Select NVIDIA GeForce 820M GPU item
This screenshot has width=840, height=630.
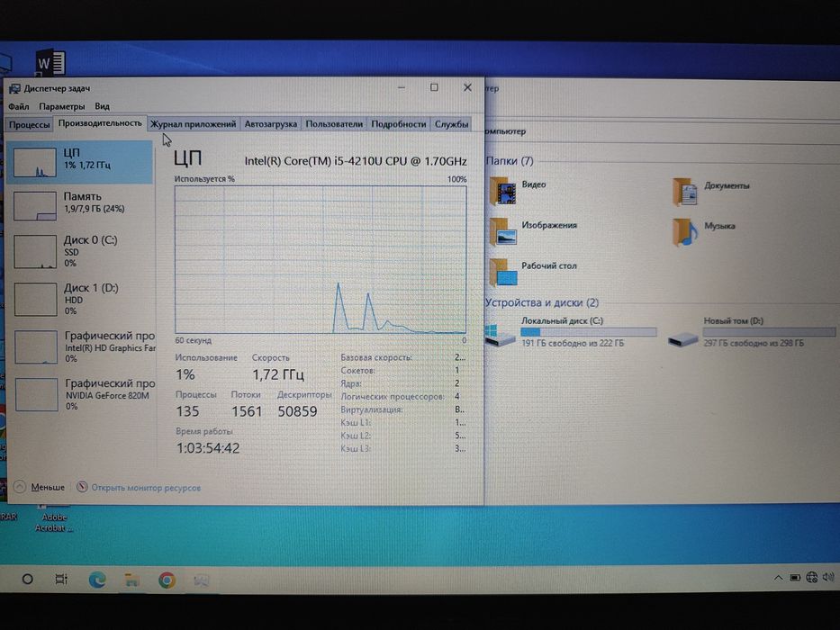coord(81,394)
